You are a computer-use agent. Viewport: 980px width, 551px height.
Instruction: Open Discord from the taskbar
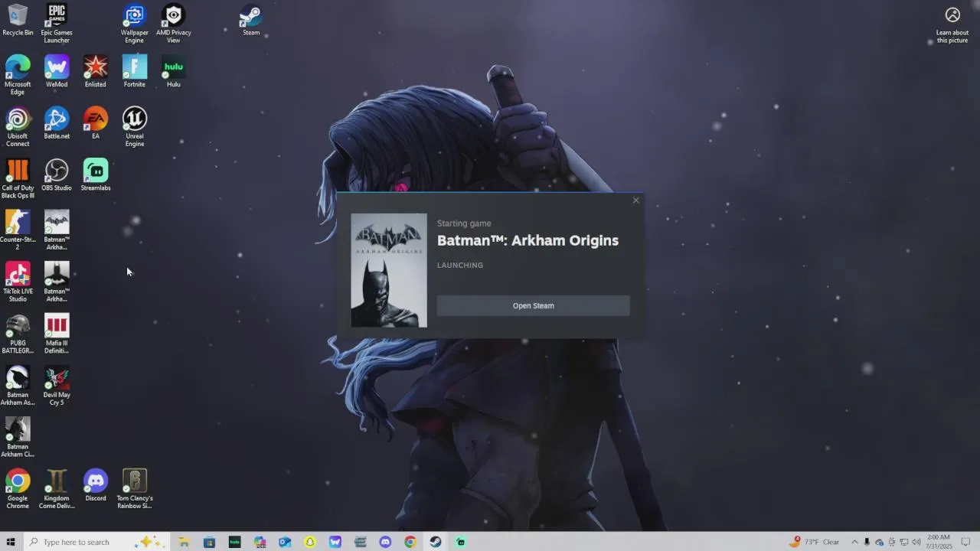click(385, 542)
